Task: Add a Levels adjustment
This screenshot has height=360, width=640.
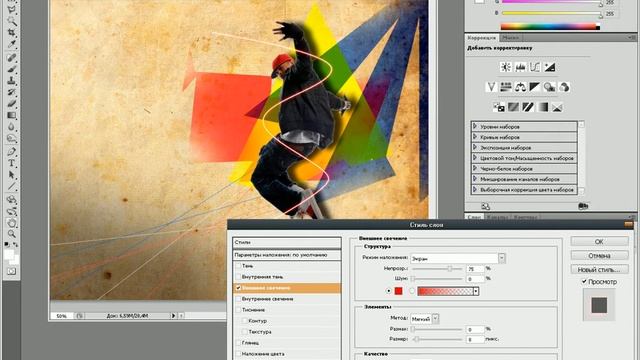Action: [x=520, y=67]
